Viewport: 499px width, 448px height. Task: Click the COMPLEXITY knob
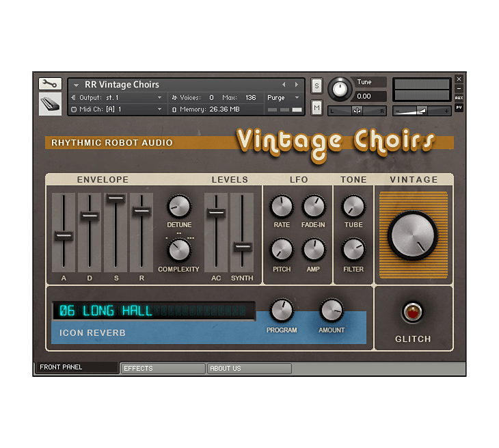tap(179, 250)
